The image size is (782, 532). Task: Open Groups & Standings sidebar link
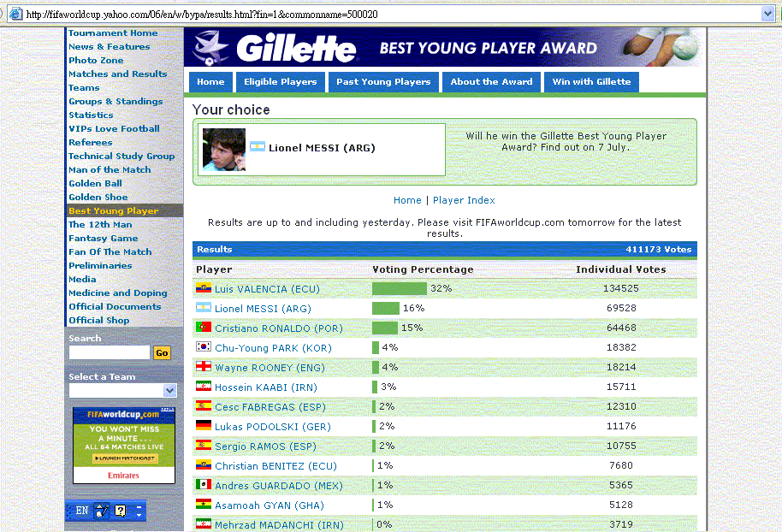116,101
